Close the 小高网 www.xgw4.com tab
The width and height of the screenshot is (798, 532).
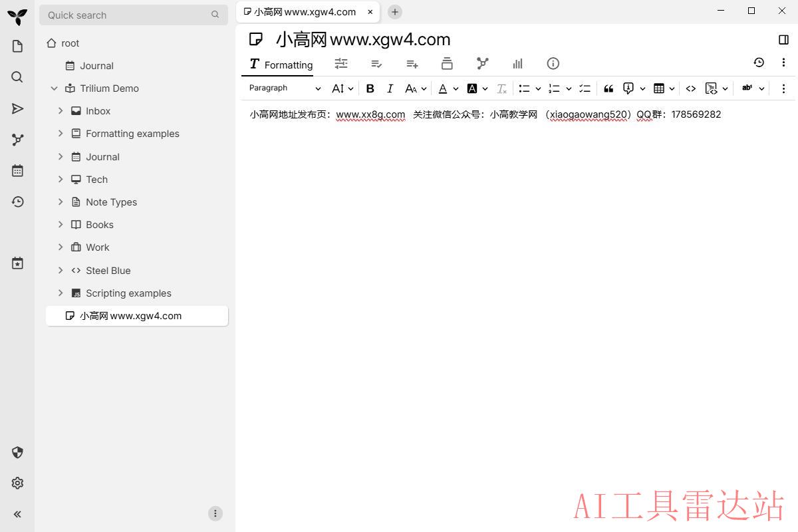(370, 12)
